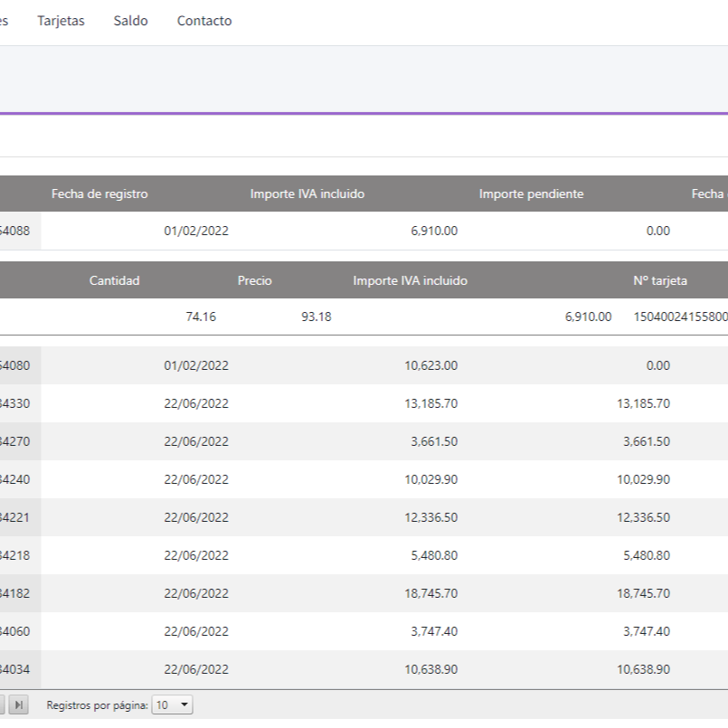Click the card number starting 15040024155800
Viewport: 728px width, 728px height.
680,317
